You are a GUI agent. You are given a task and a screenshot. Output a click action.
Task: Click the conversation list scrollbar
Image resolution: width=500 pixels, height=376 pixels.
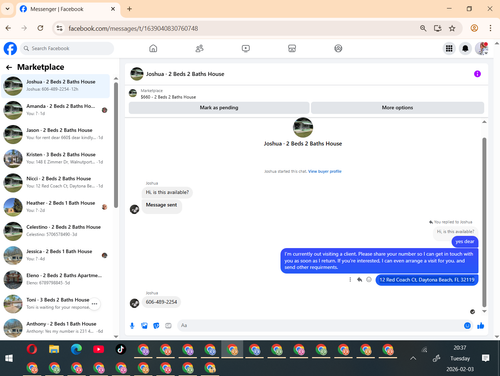pyautogui.click(x=116, y=145)
